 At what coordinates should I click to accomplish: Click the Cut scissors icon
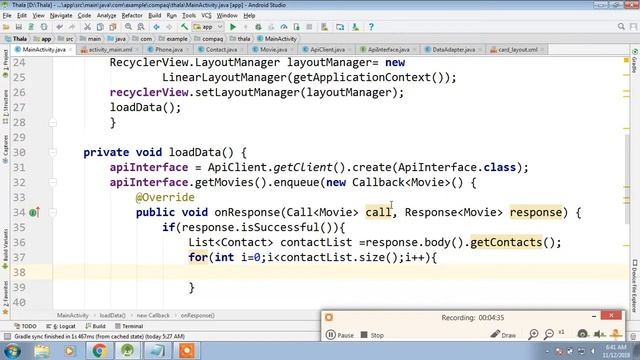(x=87, y=27)
